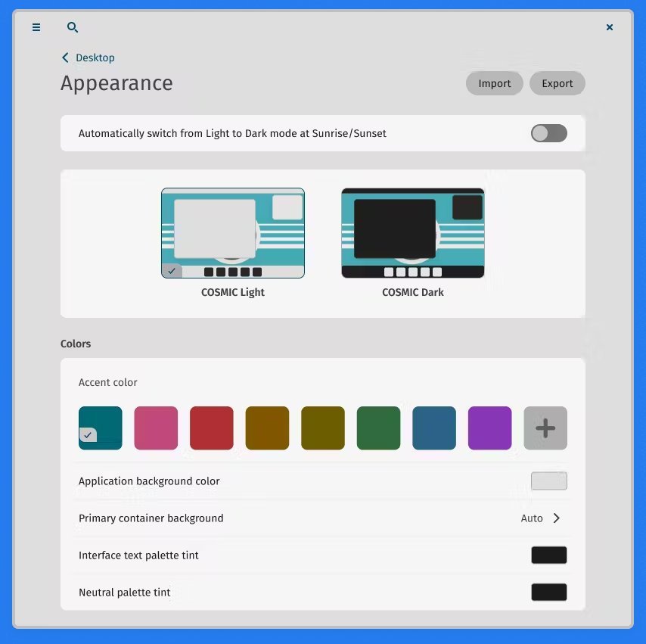Select the orange-brown accent color

coord(267,428)
